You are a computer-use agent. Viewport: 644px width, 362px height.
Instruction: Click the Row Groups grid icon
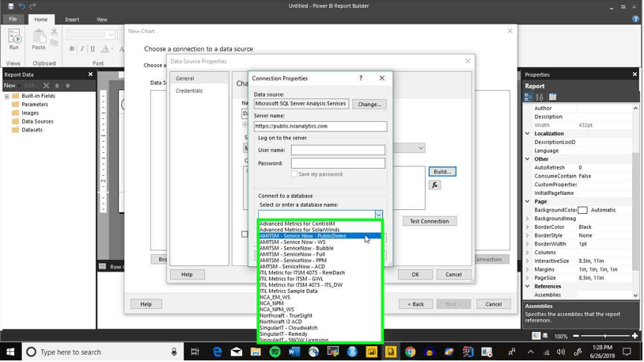(x=103, y=267)
